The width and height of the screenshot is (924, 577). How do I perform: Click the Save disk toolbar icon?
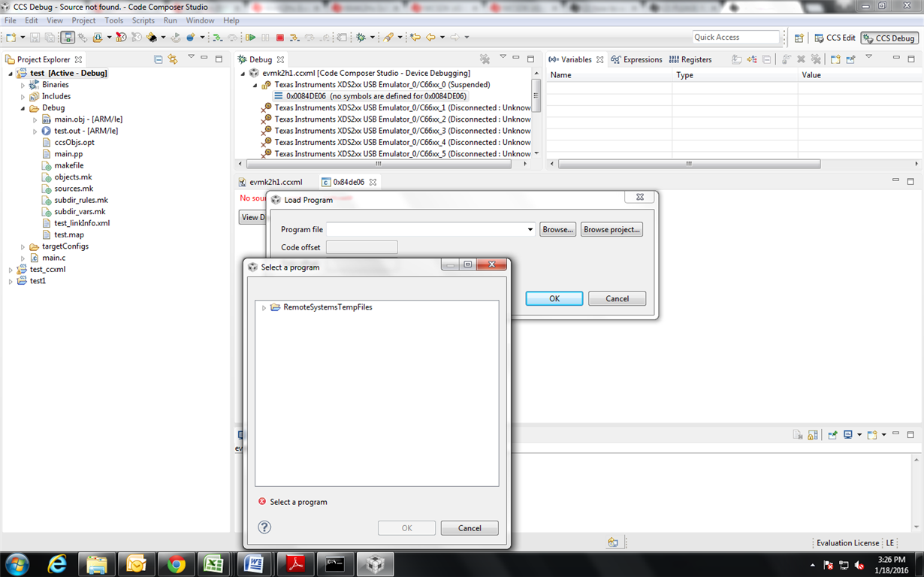(x=35, y=37)
